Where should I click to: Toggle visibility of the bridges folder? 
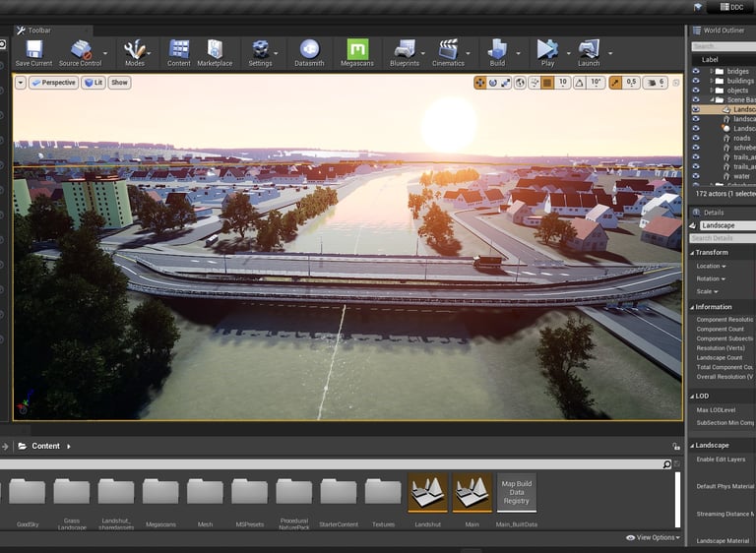[x=696, y=72]
